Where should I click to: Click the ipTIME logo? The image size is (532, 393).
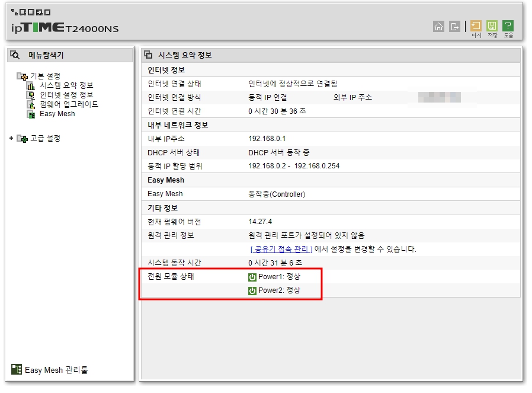(x=36, y=27)
